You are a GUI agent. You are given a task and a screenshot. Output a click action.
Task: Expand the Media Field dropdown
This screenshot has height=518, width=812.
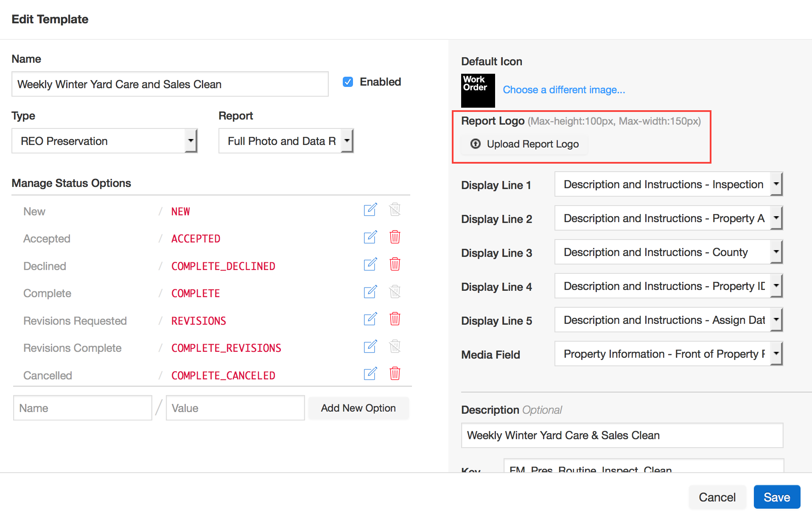668,354
